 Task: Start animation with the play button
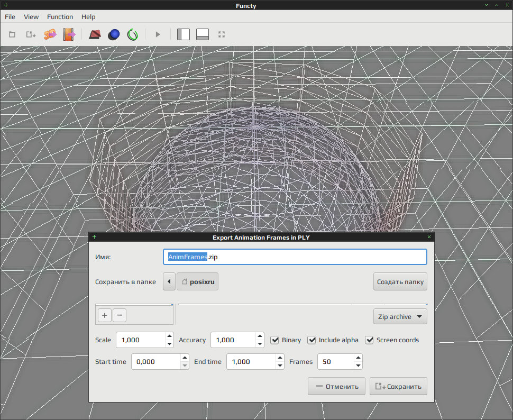pos(158,34)
